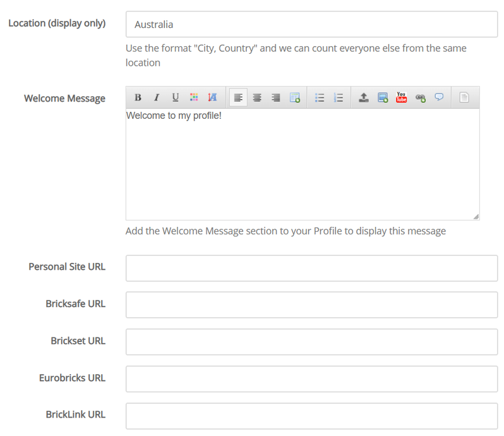Image resolution: width=504 pixels, height=436 pixels.
Task: Click the speech bubble quote icon
Action: (x=439, y=98)
